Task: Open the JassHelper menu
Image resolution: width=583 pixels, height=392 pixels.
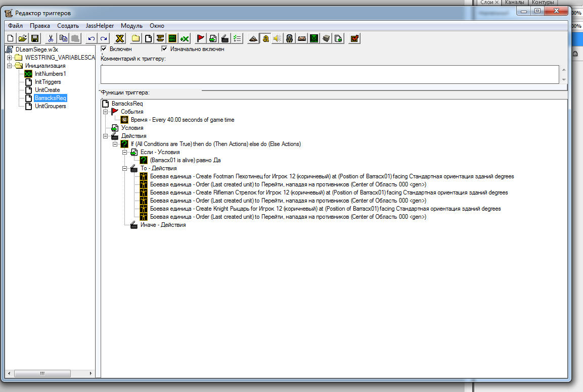Action: [100, 26]
